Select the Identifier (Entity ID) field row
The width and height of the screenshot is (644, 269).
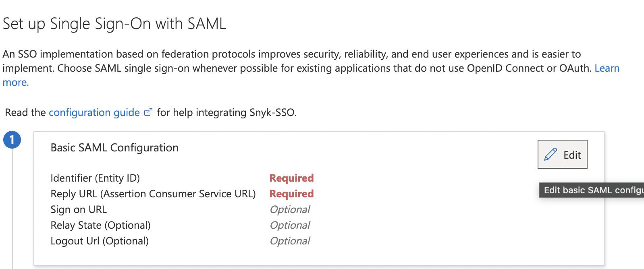(95, 178)
